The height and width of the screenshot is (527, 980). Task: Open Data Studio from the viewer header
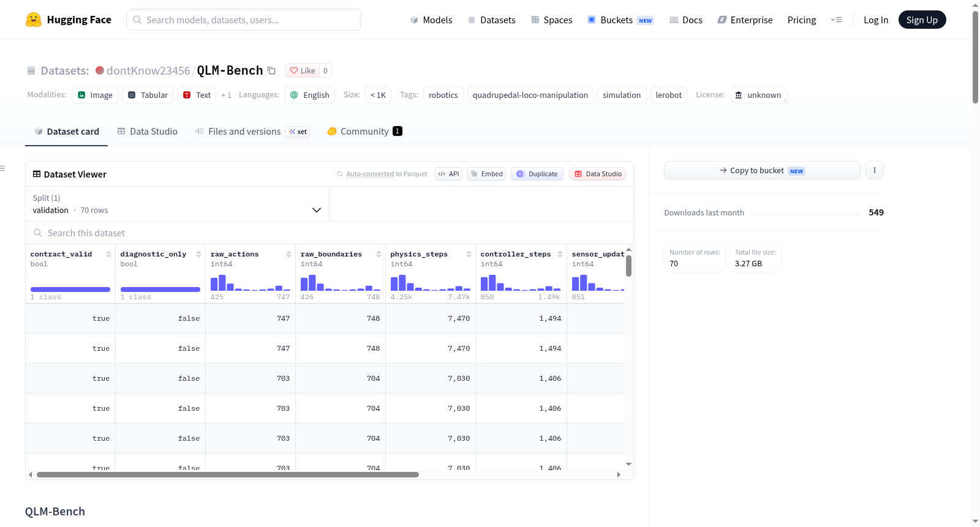[x=598, y=174]
